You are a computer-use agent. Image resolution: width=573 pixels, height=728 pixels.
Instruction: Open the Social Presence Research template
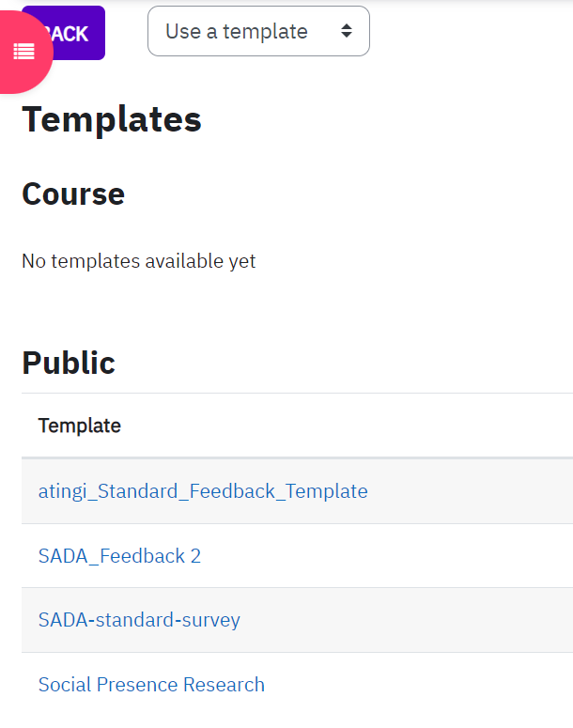pos(151,685)
